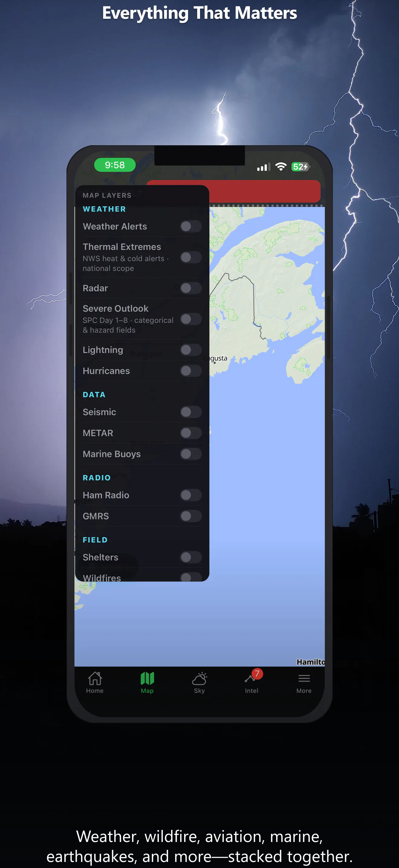
Task: Turn on Marine Buoys switch
Action: pyautogui.click(x=191, y=454)
